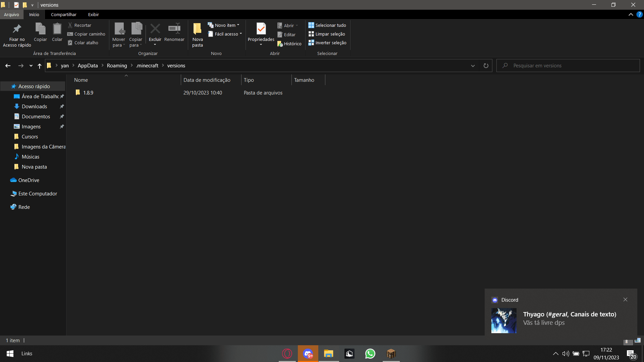Refresh the versions folder
Screen dimensions: 644x362
point(486,66)
